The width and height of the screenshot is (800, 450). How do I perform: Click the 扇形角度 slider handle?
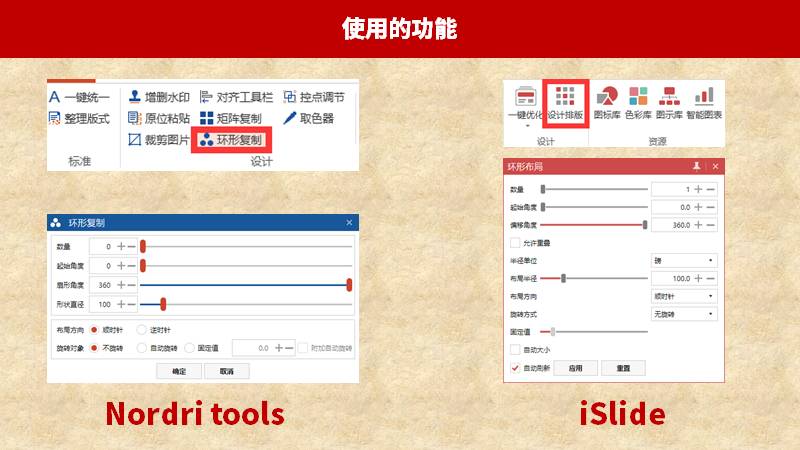tap(349, 285)
